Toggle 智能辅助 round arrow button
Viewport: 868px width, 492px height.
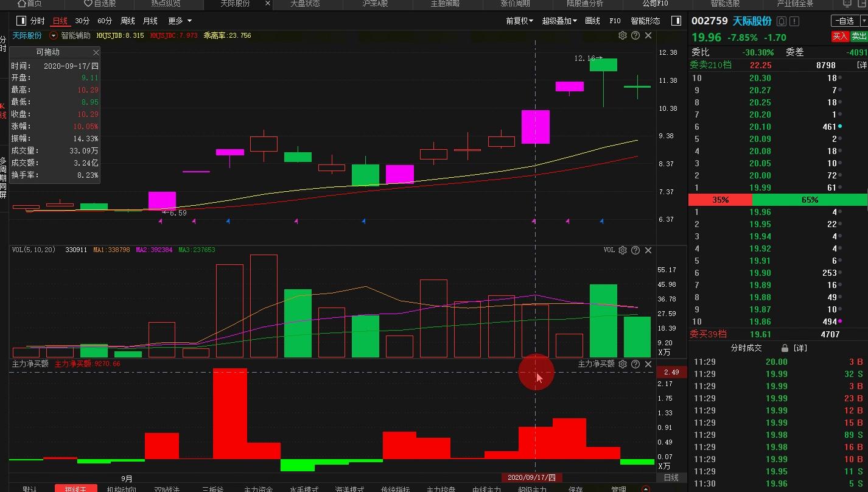coord(53,36)
